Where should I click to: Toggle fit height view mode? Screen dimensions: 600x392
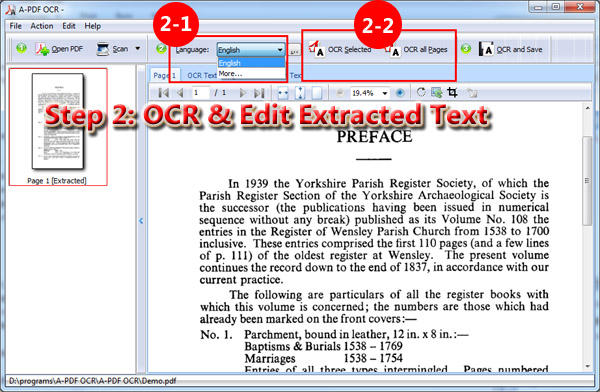[300, 93]
